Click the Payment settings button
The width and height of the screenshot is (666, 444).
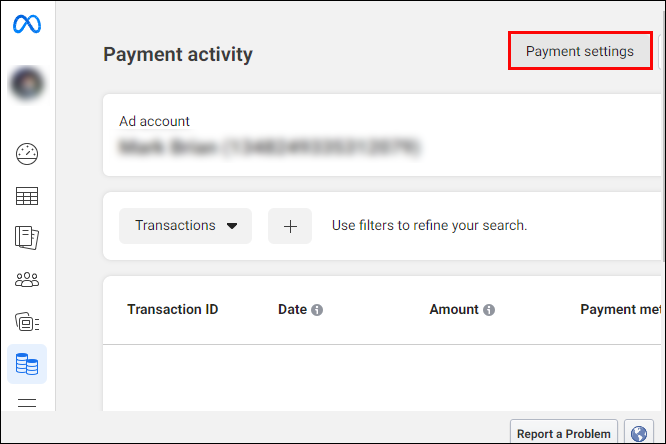pos(580,51)
